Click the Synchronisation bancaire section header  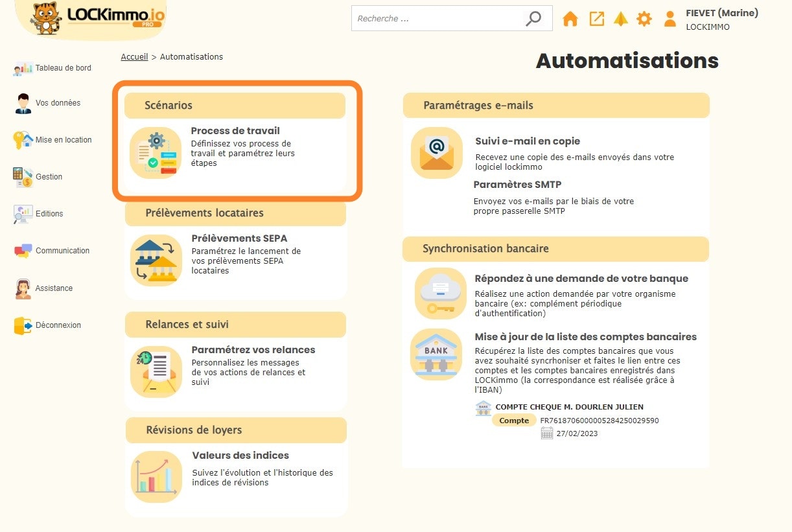[555, 249]
